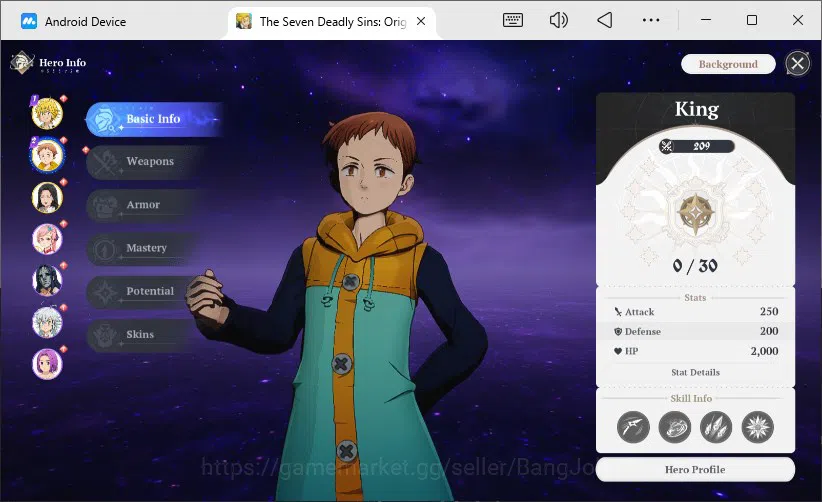The height and width of the screenshot is (502, 822).
Task: Click the compass star emblem
Action: click(695, 214)
